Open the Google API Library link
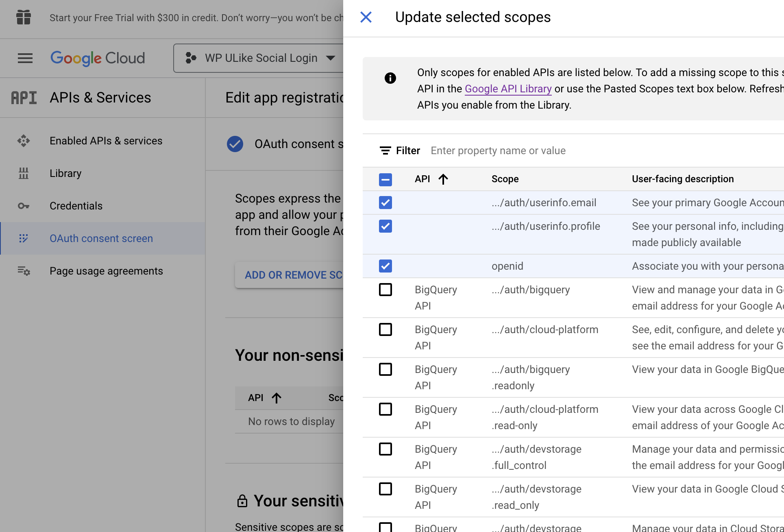This screenshot has height=532, width=784. coord(508,89)
